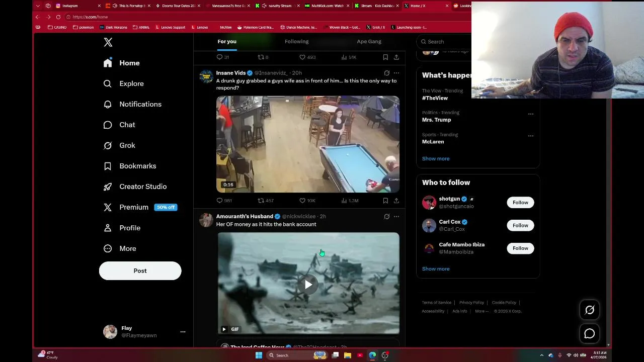Like the top post with 493 likes
This screenshot has width=644, height=362.
[307, 57]
